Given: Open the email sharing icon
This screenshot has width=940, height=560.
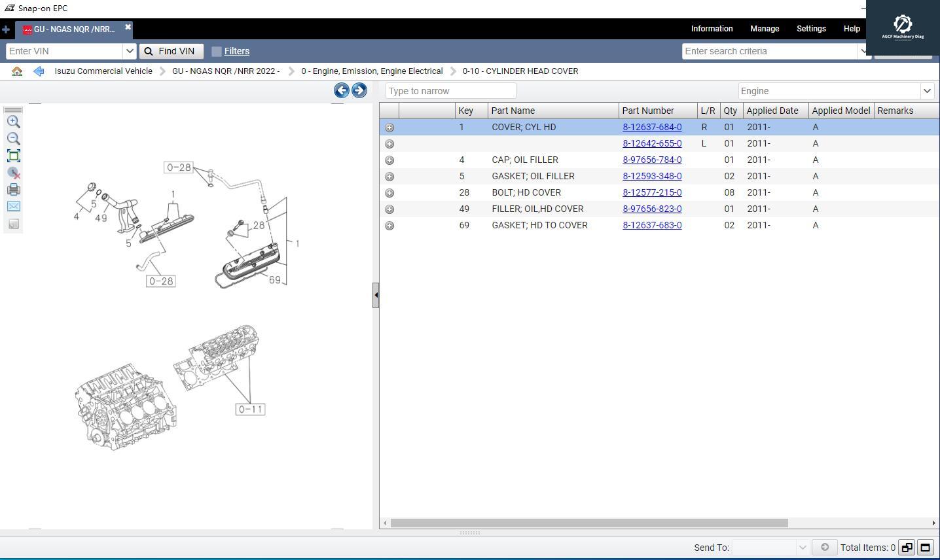Looking at the screenshot, I should [x=13, y=206].
